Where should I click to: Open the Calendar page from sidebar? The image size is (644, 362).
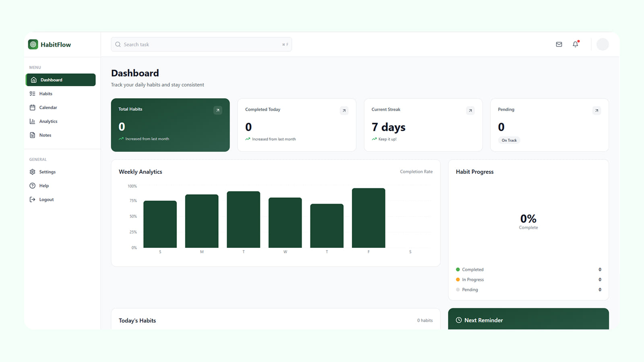[48, 107]
